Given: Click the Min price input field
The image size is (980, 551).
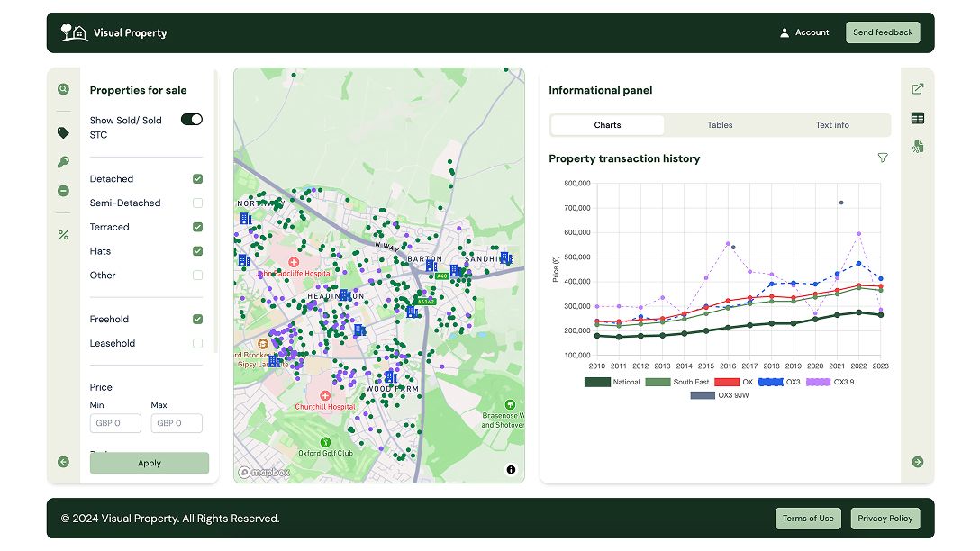Looking at the screenshot, I should (x=115, y=423).
